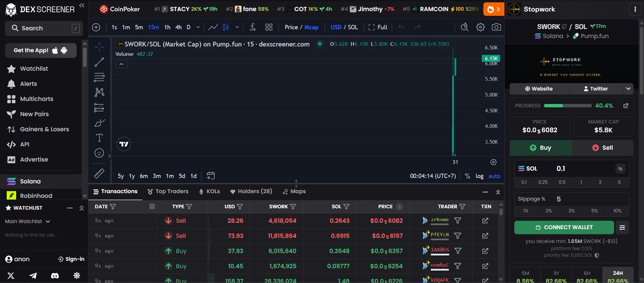The width and height of the screenshot is (644, 283).
Task: Expand the transactions panel upward
Action: (498, 192)
